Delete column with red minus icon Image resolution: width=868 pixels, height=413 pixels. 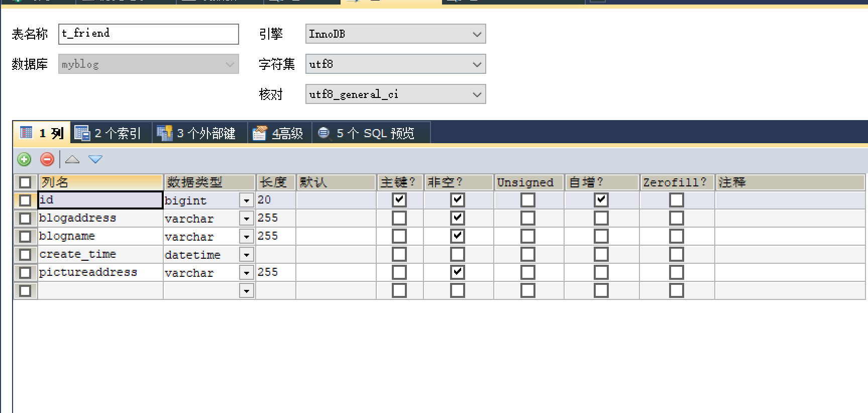point(47,159)
